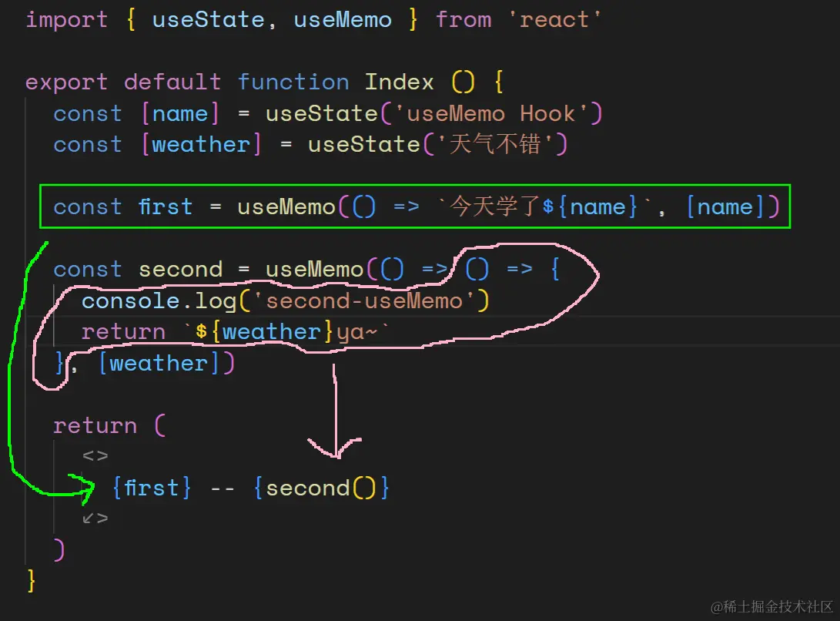Click the '天气不错' string literal
Viewport: 840px width, 621px height.
point(496,144)
